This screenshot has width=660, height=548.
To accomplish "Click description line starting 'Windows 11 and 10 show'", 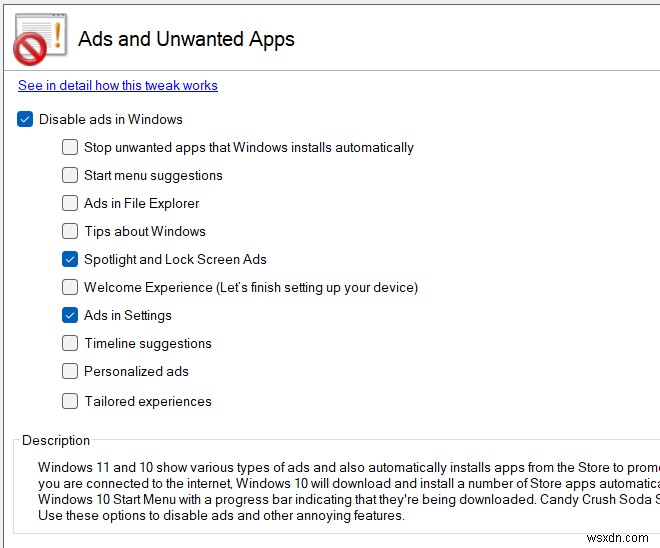I will pyautogui.click(x=349, y=467).
